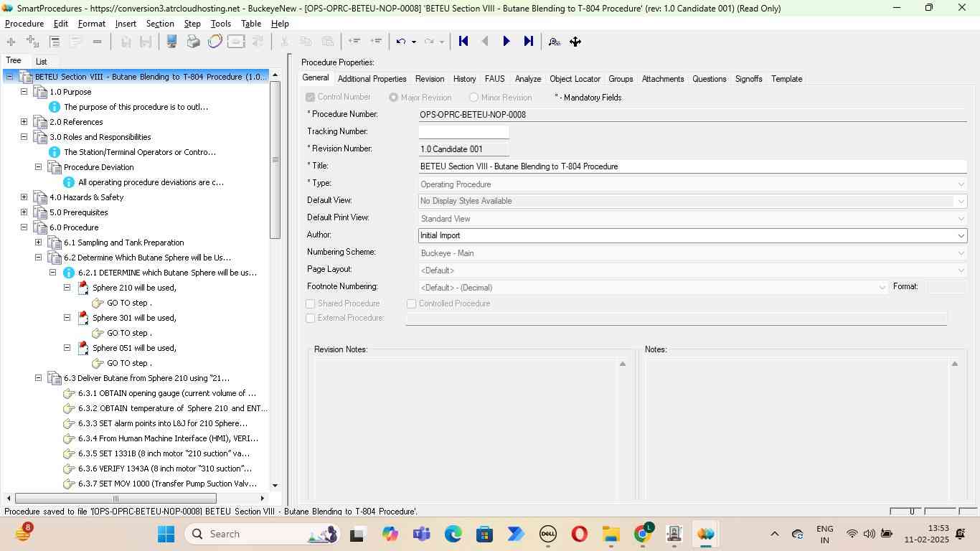Click the outdent arrow toolbar icon
This screenshot has height=551, width=980.
coord(354,42)
